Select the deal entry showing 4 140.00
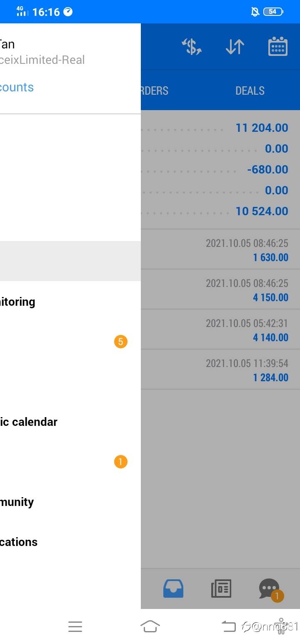This screenshot has height=644, width=300. coord(220,330)
